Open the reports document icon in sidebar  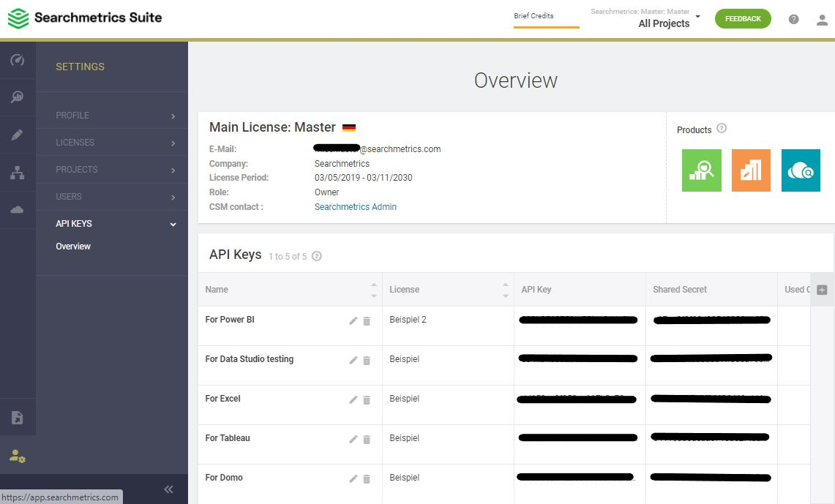[17, 417]
